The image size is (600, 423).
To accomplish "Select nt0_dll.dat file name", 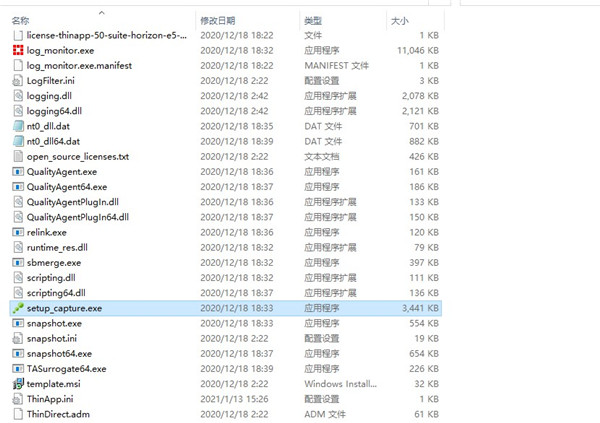I will coord(48,126).
